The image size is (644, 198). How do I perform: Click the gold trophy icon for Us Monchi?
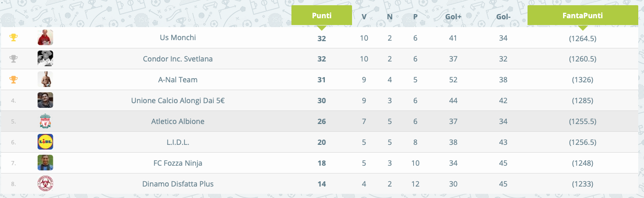14,38
